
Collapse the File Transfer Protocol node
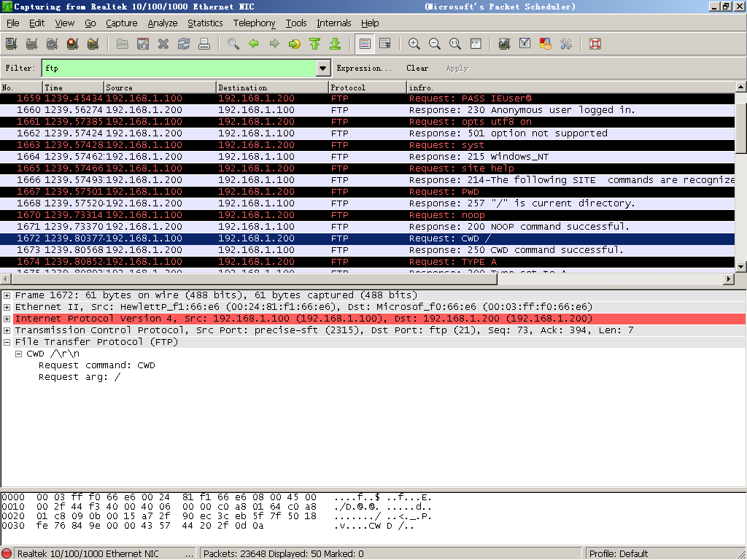point(7,342)
